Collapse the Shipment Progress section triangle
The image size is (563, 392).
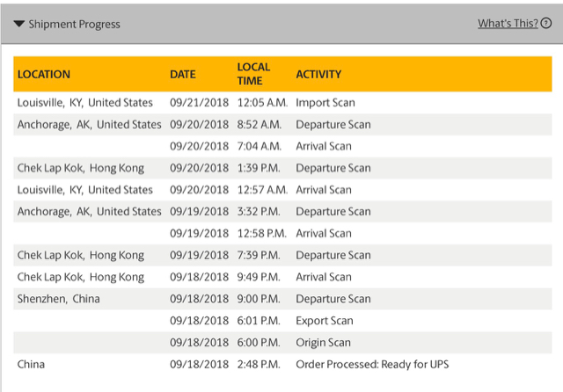pos(19,24)
